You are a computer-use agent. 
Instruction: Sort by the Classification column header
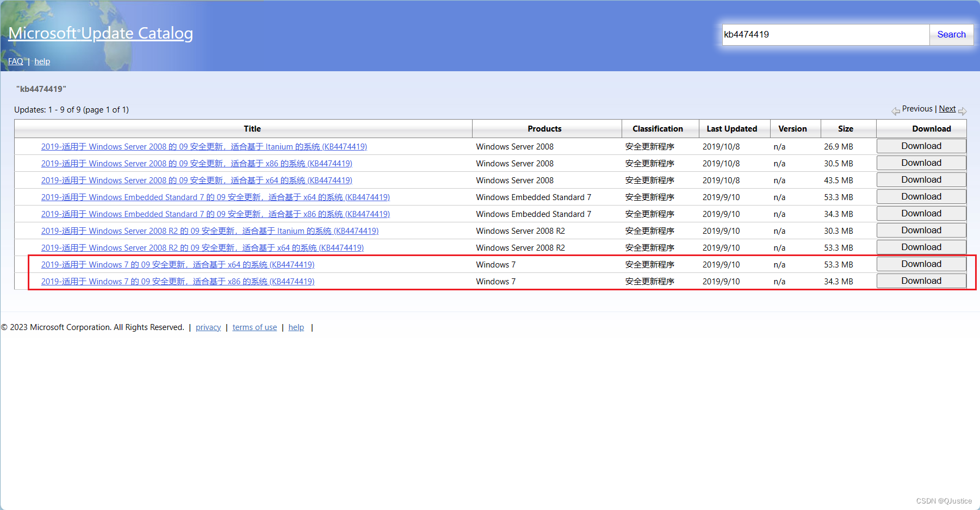coord(658,129)
